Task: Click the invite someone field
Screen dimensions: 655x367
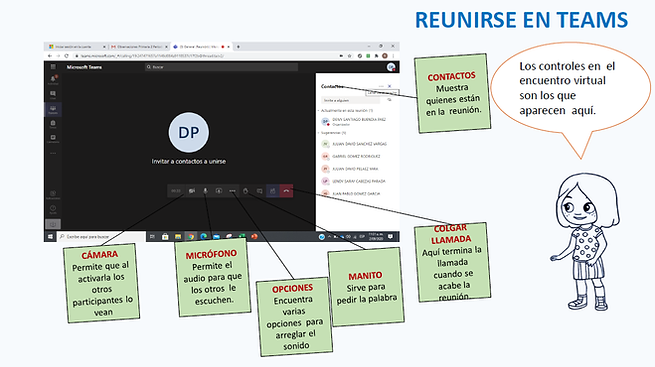Action: pos(350,100)
